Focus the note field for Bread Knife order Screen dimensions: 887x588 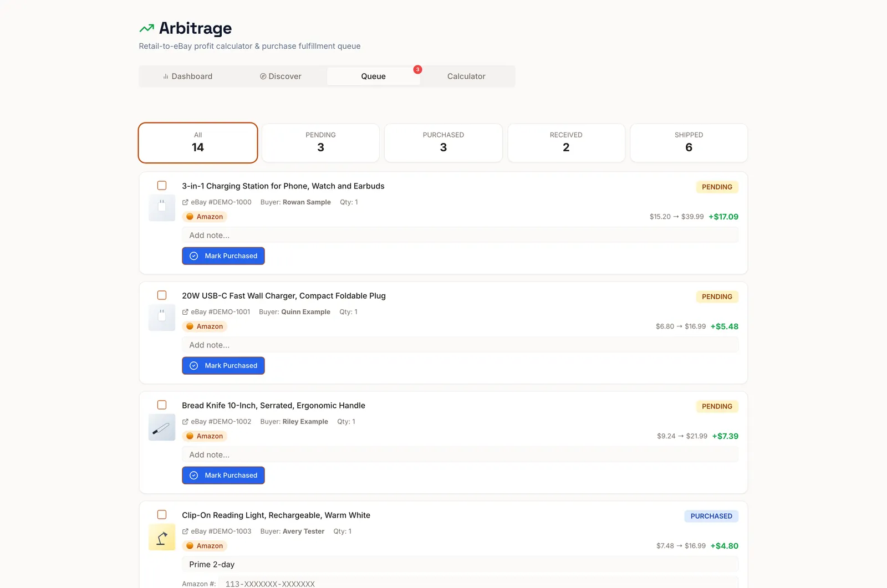point(460,455)
